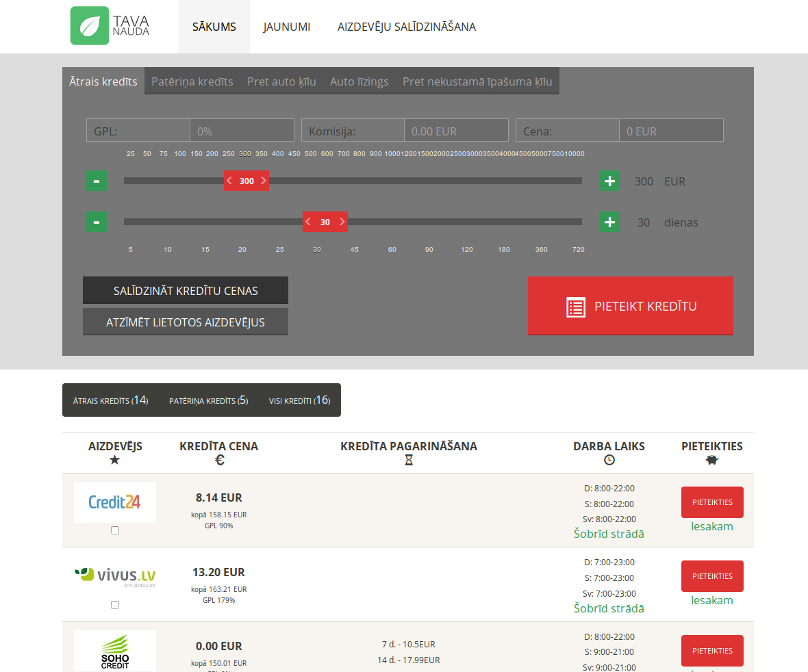Screen dimensions: 808x672
Task: Tick the checkbox under Credit24
Action: click(115, 530)
